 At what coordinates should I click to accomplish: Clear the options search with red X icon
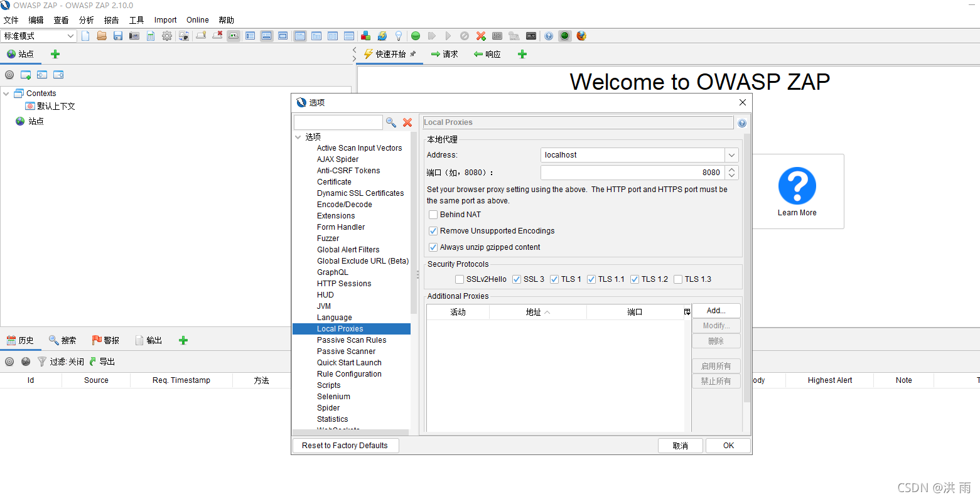[407, 122]
